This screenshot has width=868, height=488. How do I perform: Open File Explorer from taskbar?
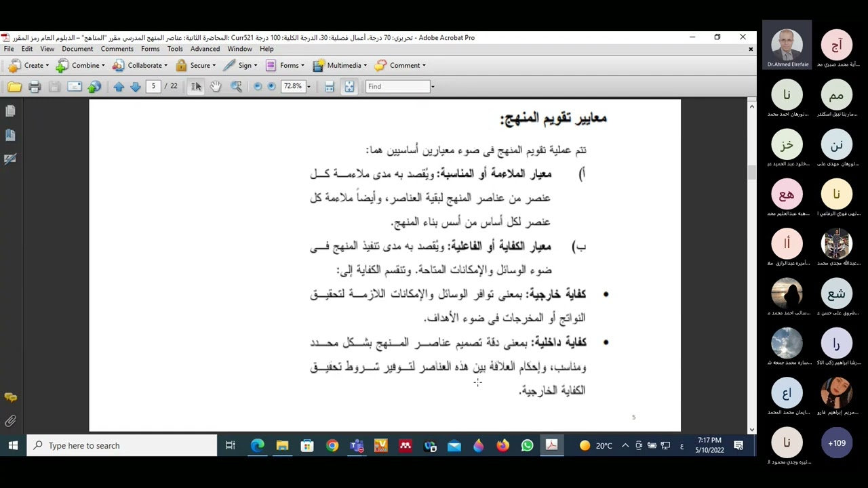point(282,445)
